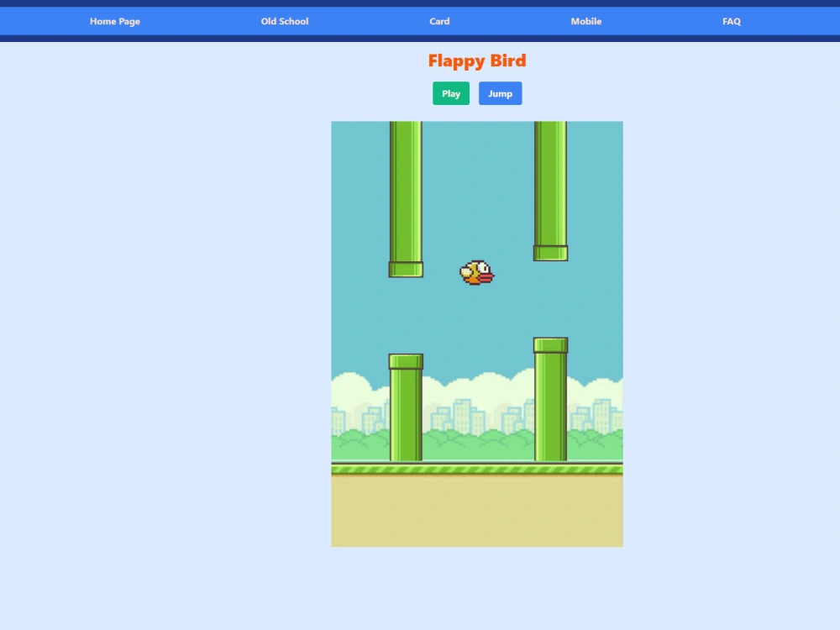Start the game with the Play button
840x630 pixels.
(451, 93)
